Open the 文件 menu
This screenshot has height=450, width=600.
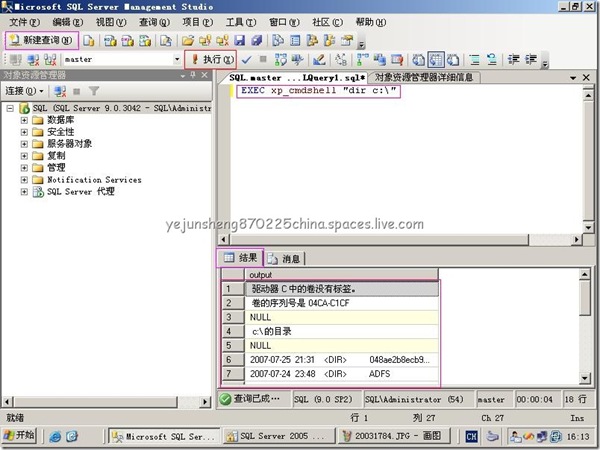click(24, 22)
